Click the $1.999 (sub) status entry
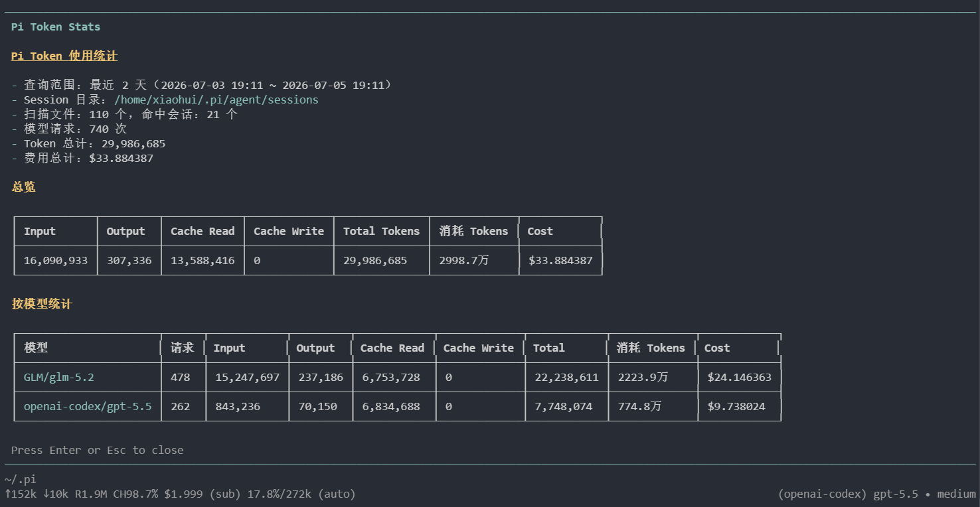Viewport: 980px width, 507px height. pos(203,494)
